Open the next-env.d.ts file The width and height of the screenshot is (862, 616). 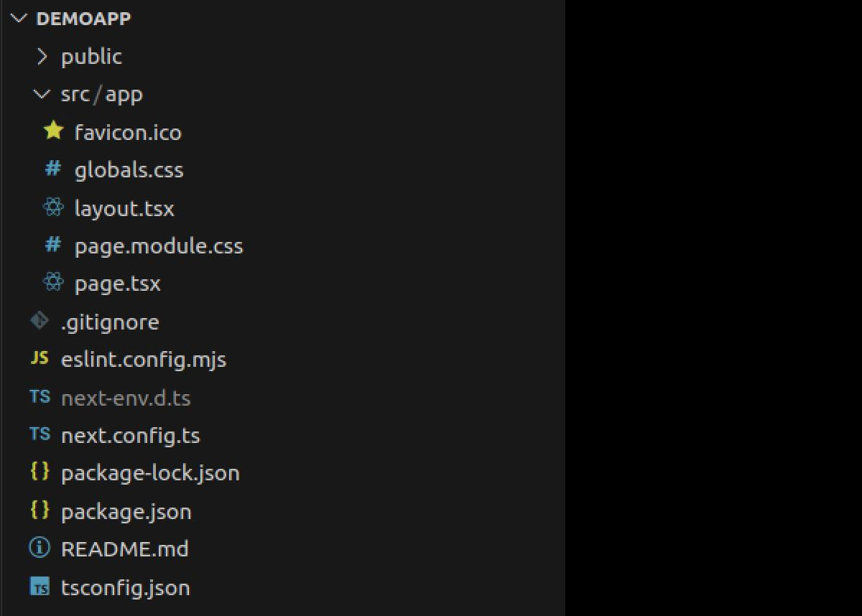126,397
